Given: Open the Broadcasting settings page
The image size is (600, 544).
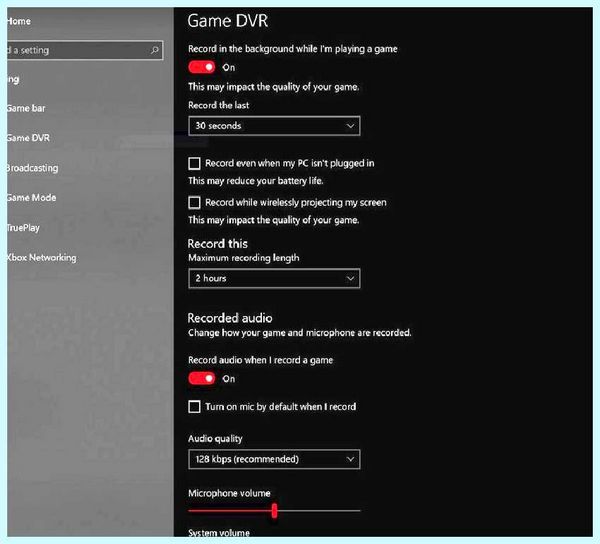Looking at the screenshot, I should [x=33, y=168].
